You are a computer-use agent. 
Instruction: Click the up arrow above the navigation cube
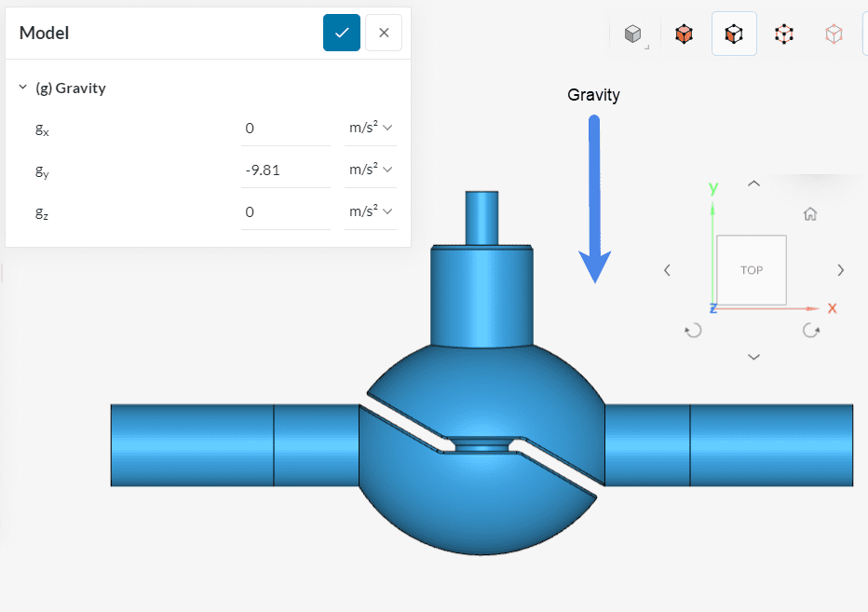tap(753, 184)
